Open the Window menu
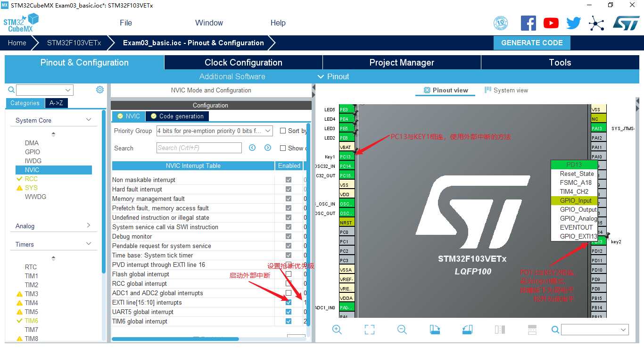The image size is (644, 348). click(209, 23)
